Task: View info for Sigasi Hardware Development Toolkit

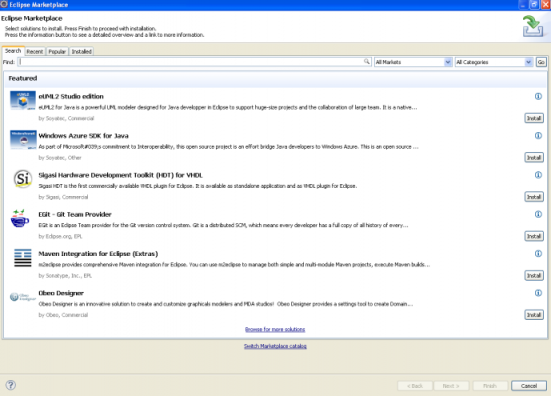Action: (x=538, y=175)
